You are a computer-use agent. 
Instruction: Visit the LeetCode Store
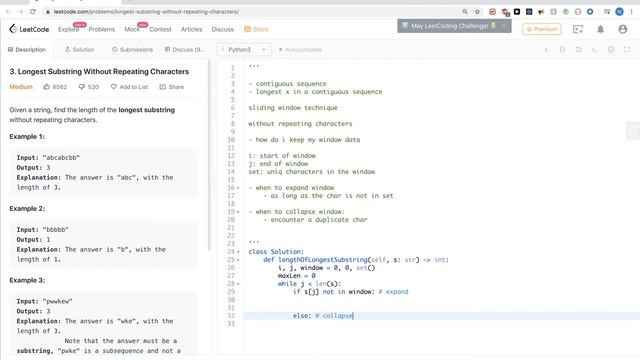click(256, 29)
